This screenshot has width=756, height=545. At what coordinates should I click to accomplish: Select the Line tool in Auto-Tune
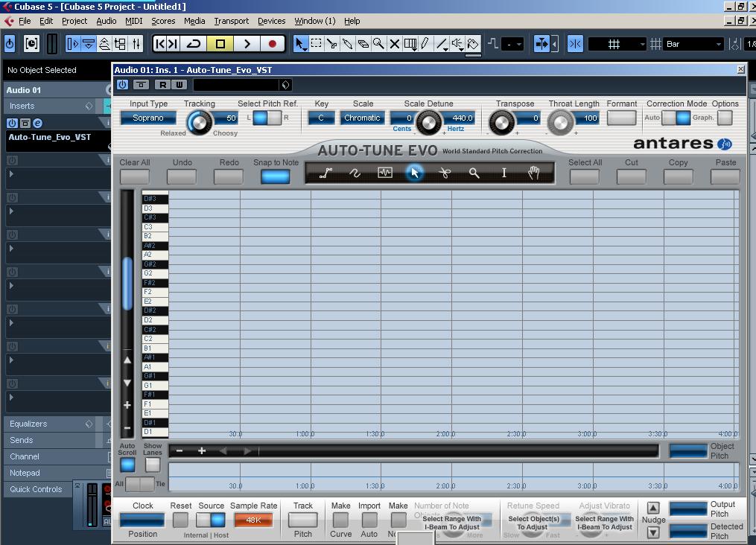point(325,173)
